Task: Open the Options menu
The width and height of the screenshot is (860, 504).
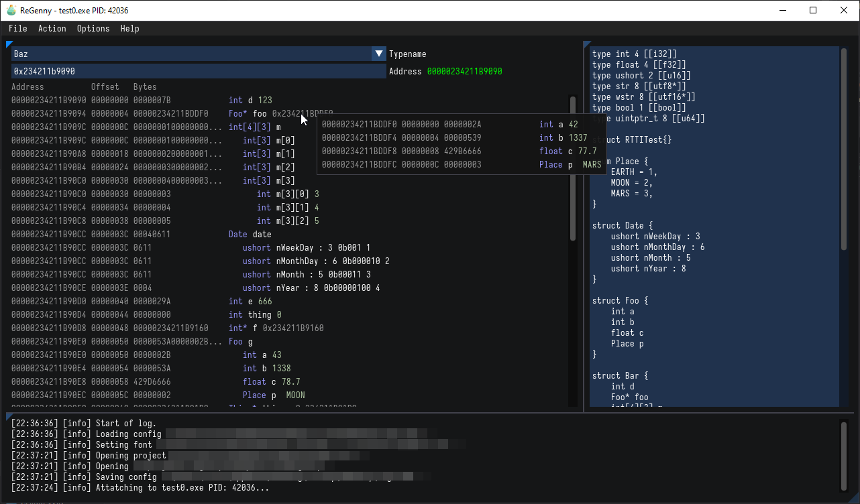Action: pos(93,28)
